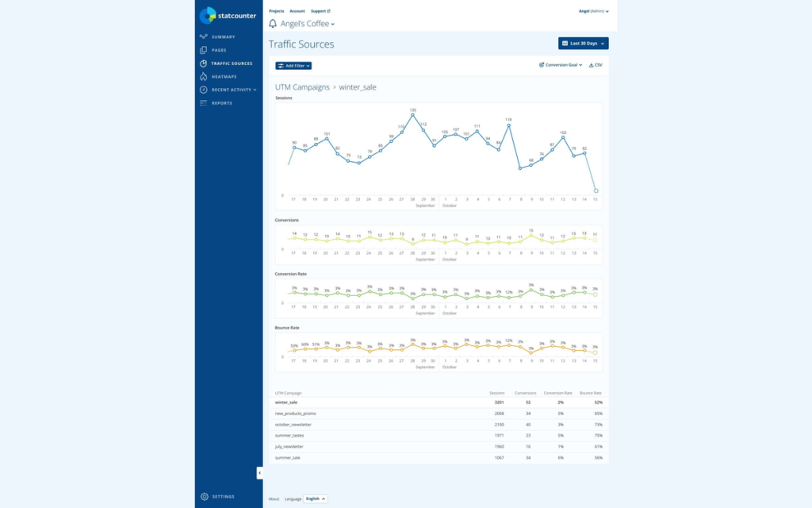Click the 135 sessions peak data point
This screenshot has width=812, height=508.
pos(412,115)
